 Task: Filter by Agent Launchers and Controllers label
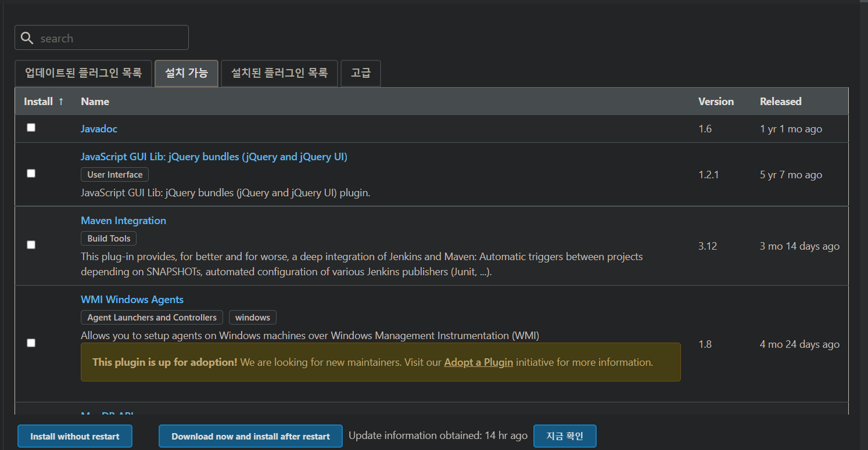152,318
